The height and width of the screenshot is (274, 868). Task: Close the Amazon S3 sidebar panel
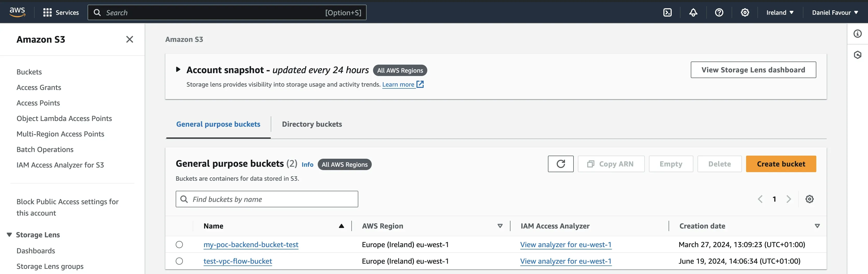pyautogui.click(x=129, y=40)
